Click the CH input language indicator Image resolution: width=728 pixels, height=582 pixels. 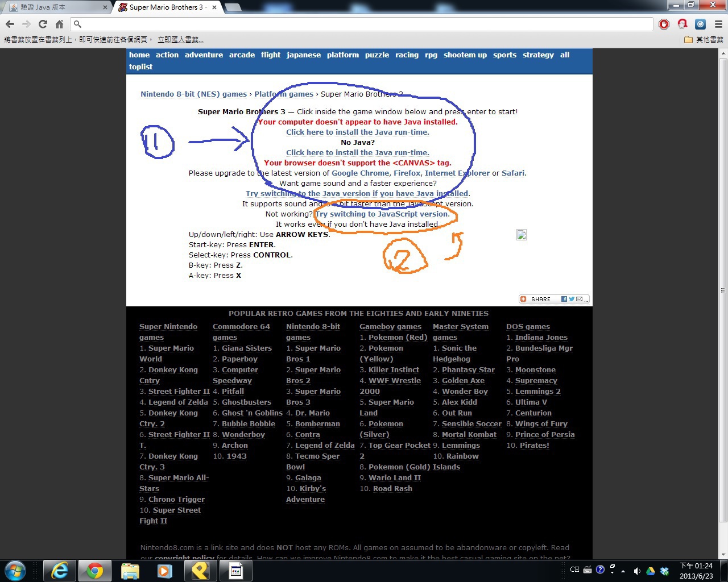[x=574, y=569]
